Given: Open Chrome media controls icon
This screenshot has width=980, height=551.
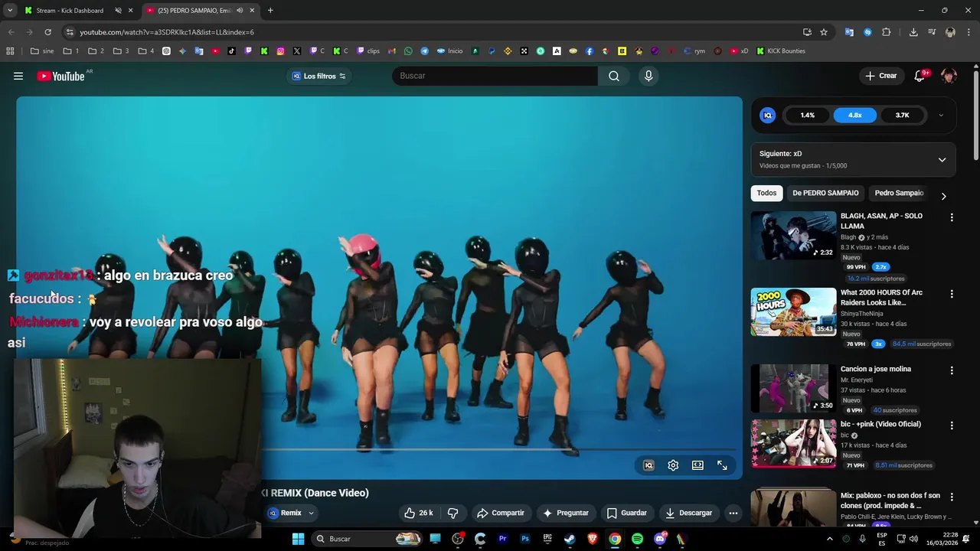Looking at the screenshot, I should [x=932, y=32].
